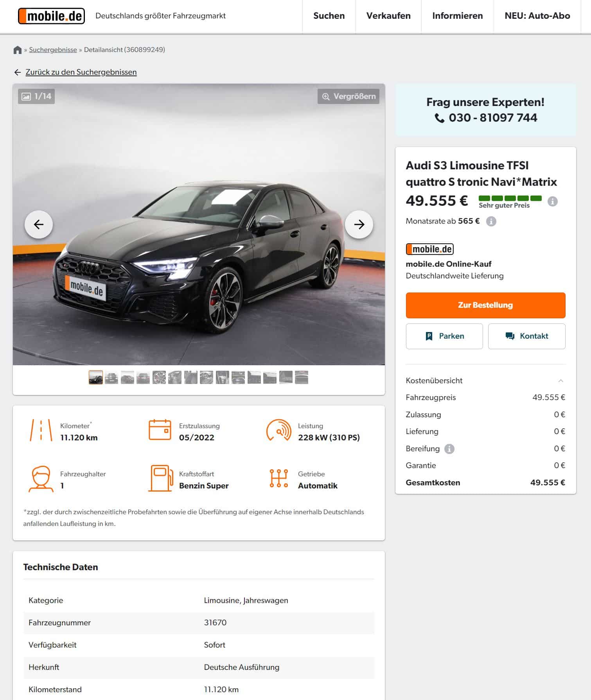Click the Fahrzeugnummer 31670 value

(x=215, y=623)
